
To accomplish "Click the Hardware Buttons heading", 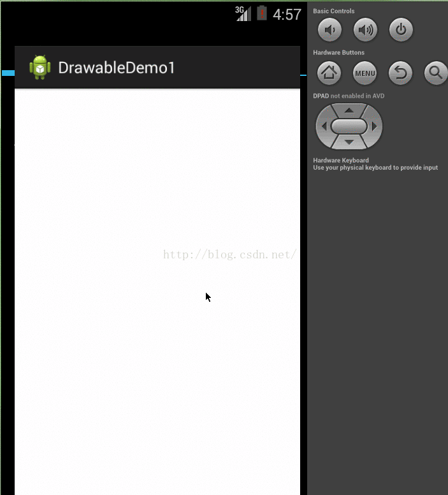I will 338,52.
